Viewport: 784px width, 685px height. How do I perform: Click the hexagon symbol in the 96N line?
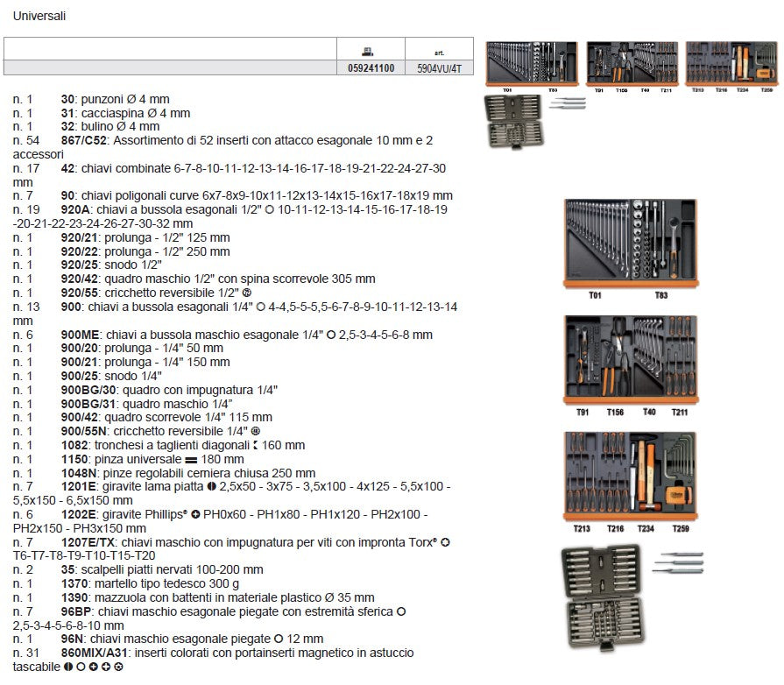[x=279, y=639]
